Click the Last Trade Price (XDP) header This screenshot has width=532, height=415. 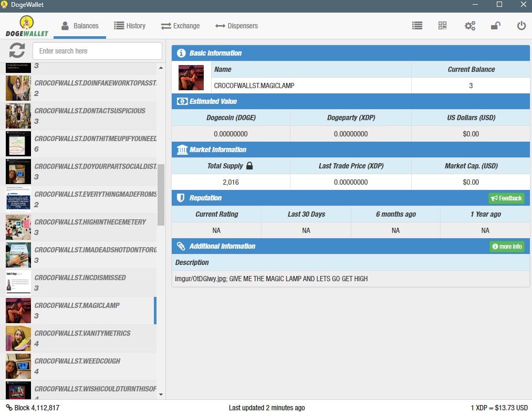[x=351, y=166]
